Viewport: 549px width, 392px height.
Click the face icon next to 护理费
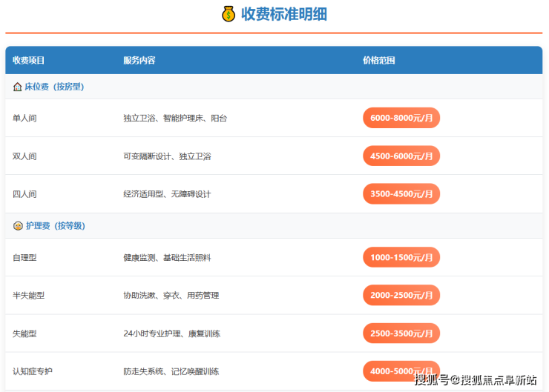(x=17, y=225)
